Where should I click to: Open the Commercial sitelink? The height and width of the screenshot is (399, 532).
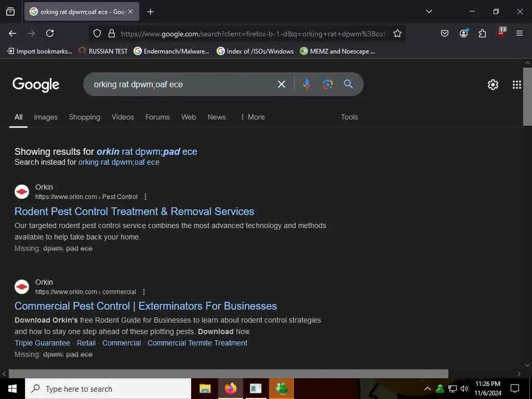pyautogui.click(x=122, y=343)
